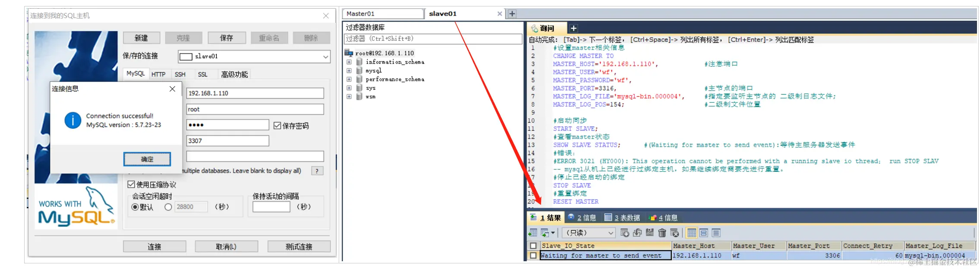Click the 取消(L) button
Image resolution: width=980 pixels, height=269 pixels.
click(x=226, y=247)
